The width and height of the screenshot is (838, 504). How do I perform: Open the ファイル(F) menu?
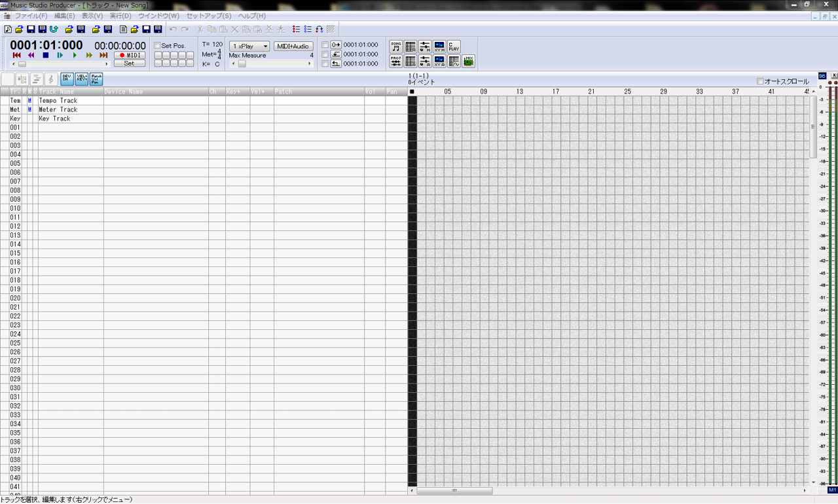pos(31,16)
